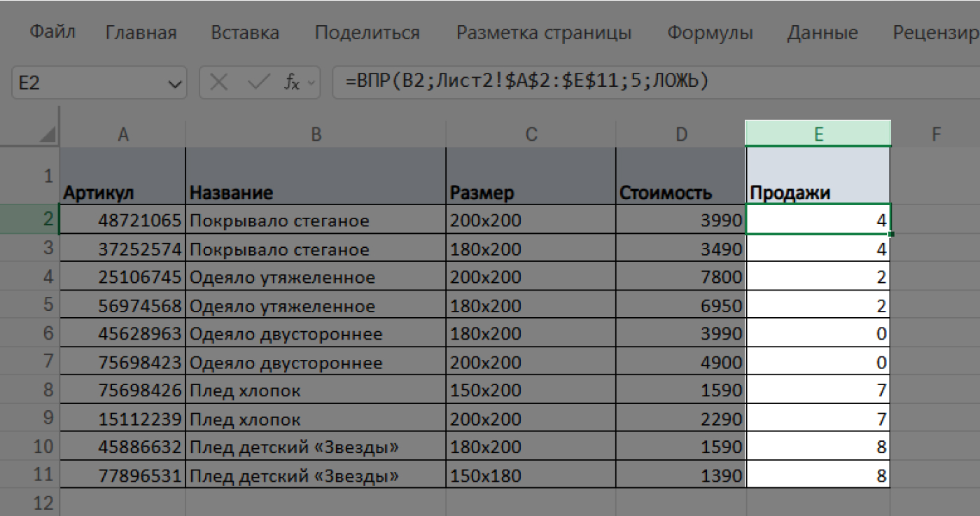Image resolution: width=980 pixels, height=516 pixels.
Task: Open the Формулы ribbon tab
Action: tap(710, 32)
